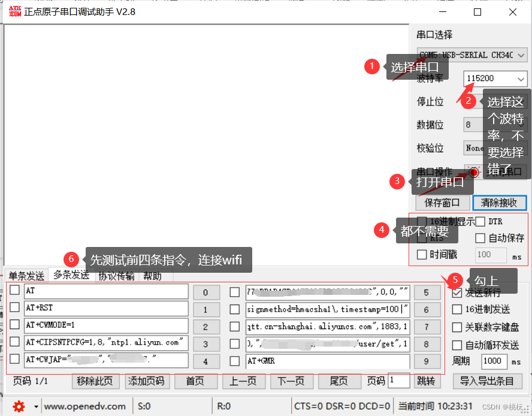Click the 跳转 jump button
Screen dimensions: 532x416
pyautogui.click(x=427, y=381)
